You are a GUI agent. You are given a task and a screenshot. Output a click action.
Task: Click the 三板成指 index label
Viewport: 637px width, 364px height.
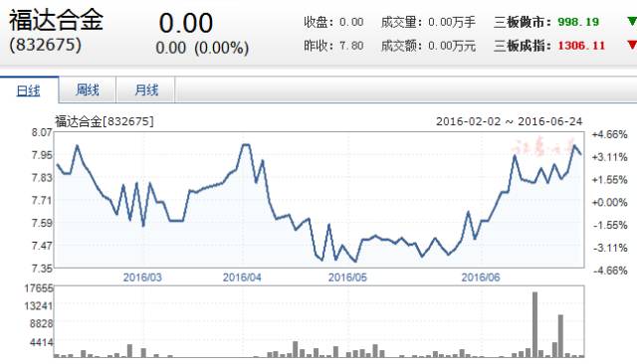[x=522, y=46]
